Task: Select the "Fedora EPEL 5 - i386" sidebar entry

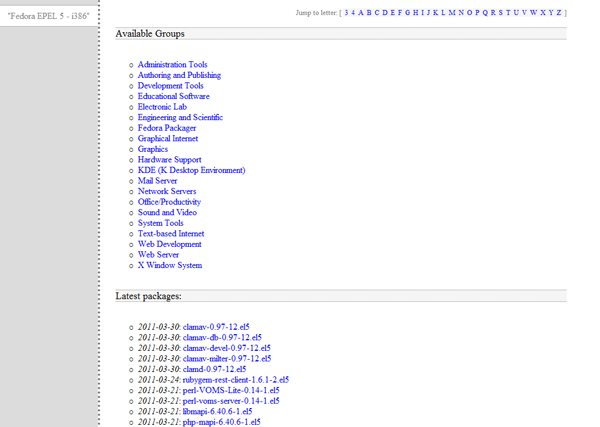Action: (49, 16)
